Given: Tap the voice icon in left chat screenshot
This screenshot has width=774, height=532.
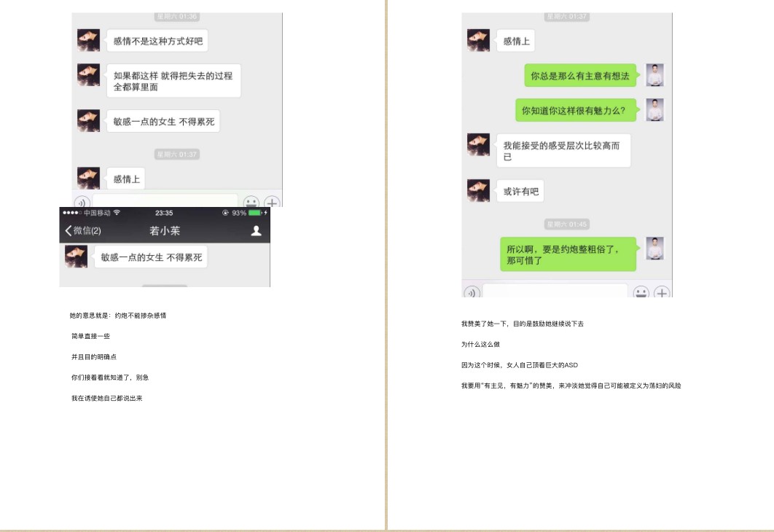Looking at the screenshot, I should tap(82, 201).
